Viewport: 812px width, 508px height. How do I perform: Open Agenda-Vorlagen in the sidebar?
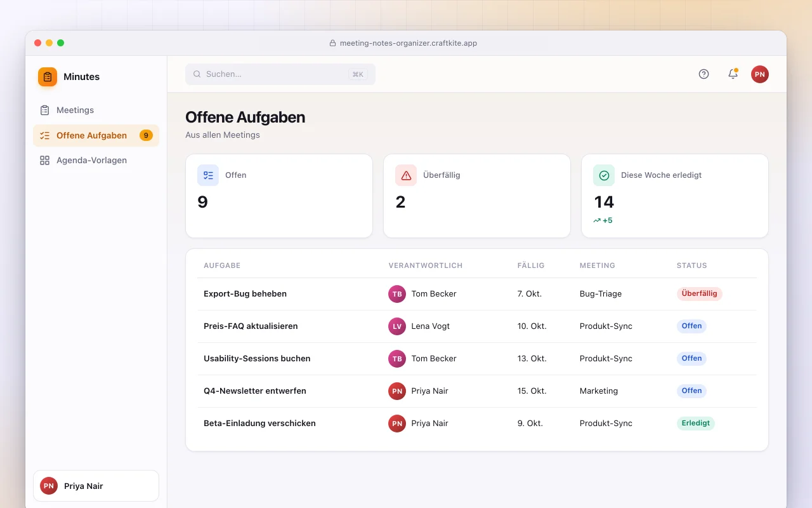pos(96,161)
